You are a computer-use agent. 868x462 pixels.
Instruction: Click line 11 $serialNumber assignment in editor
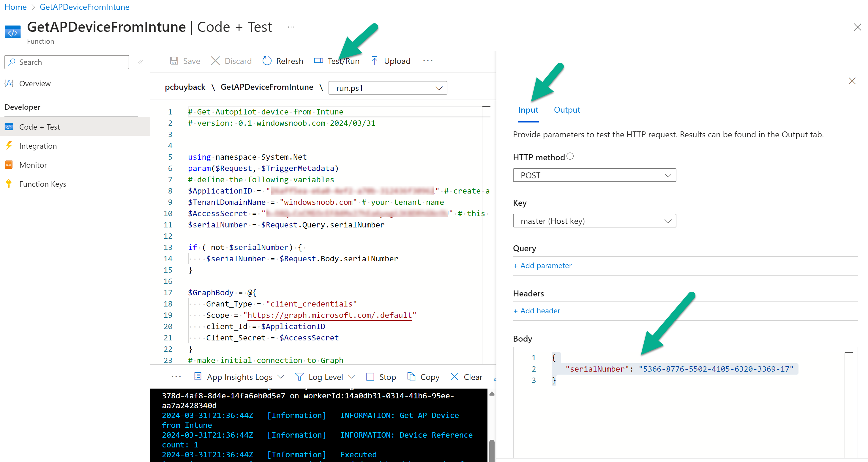click(x=286, y=225)
